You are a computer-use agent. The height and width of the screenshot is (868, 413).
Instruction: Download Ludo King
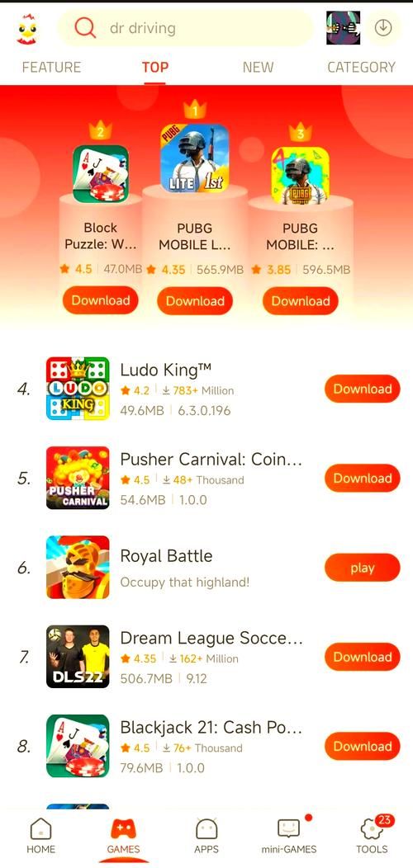362,389
